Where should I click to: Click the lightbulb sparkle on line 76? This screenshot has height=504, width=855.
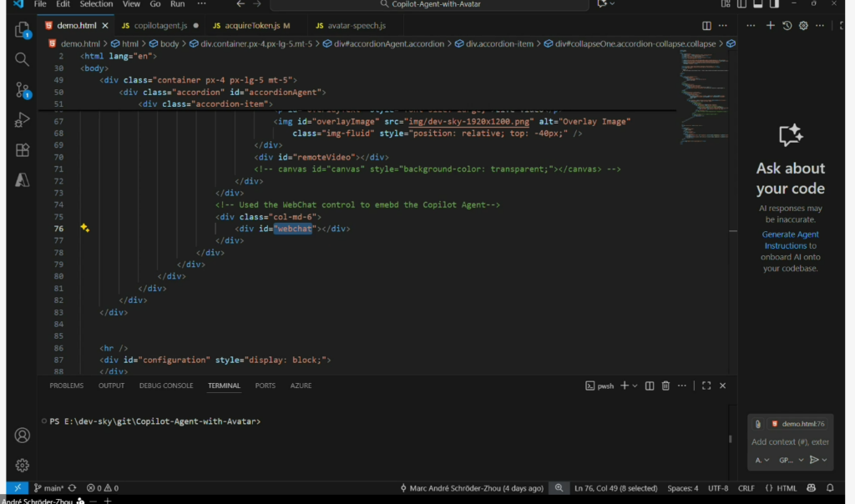84,228
